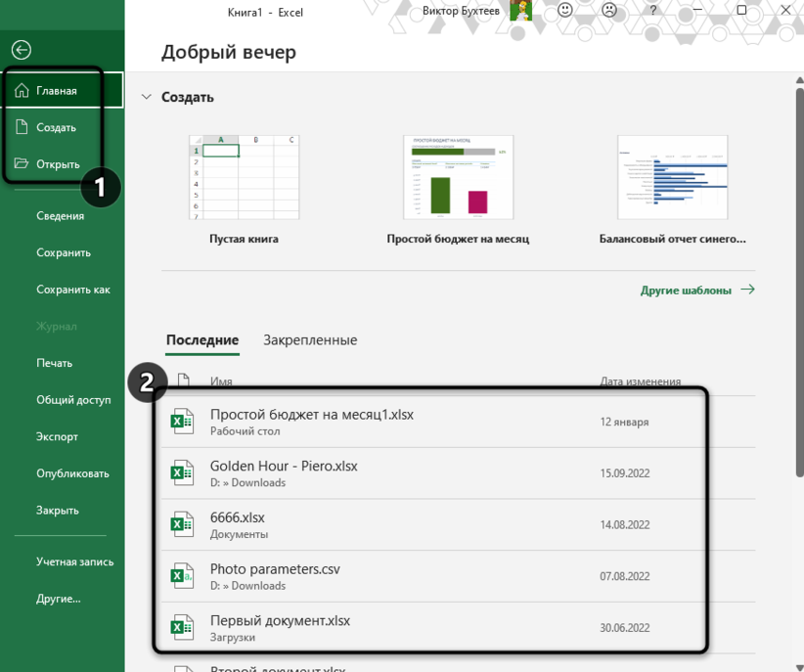804x672 pixels.
Task: Open help with the question mark icon
Action: click(652, 11)
